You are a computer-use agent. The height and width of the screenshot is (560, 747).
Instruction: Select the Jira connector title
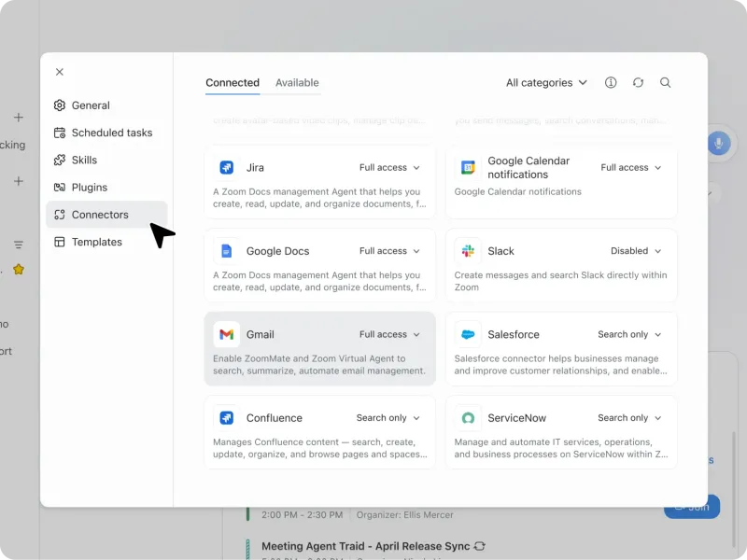(255, 168)
